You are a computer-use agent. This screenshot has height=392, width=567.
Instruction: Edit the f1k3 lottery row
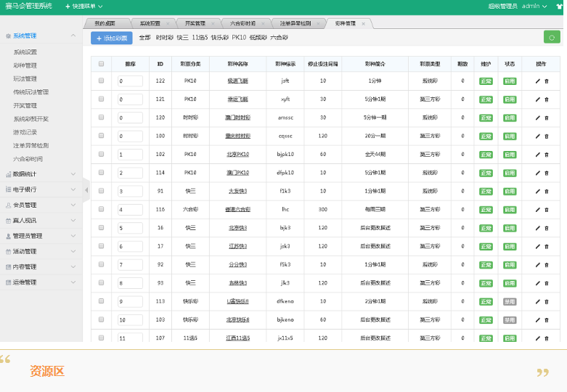538,192
